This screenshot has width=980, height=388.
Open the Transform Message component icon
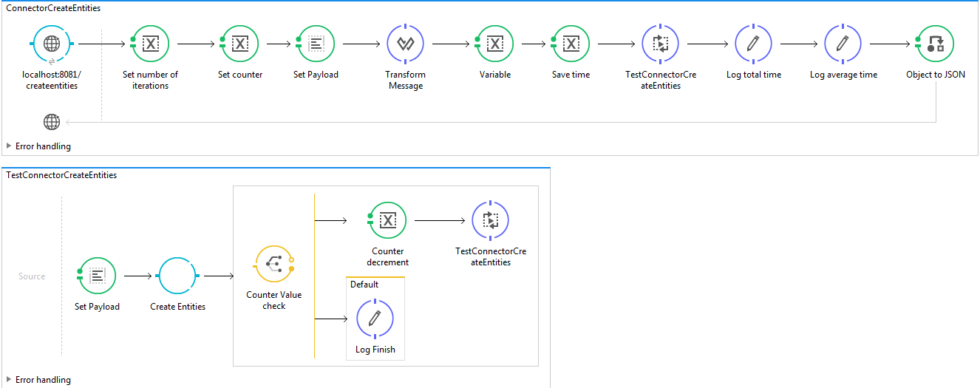pos(406,44)
